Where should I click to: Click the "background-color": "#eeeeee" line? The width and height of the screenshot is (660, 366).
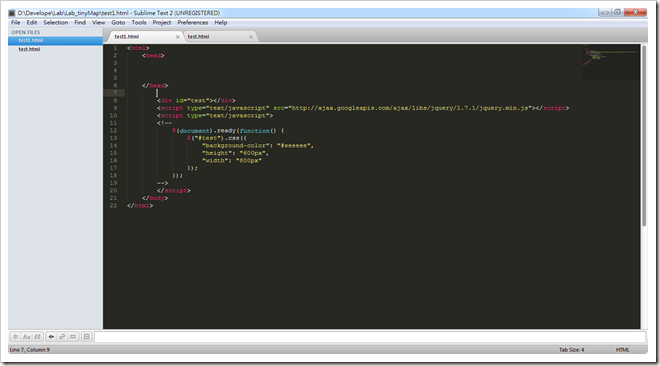coord(258,146)
